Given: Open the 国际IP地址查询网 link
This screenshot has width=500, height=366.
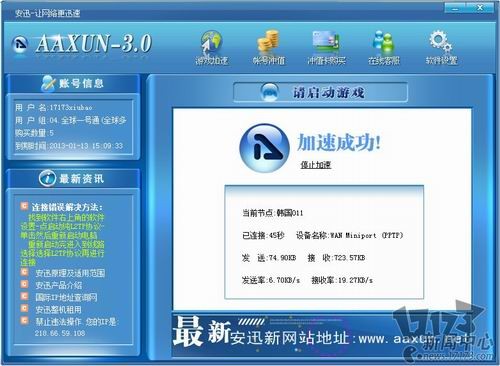Looking at the screenshot, I should click(x=66, y=297).
